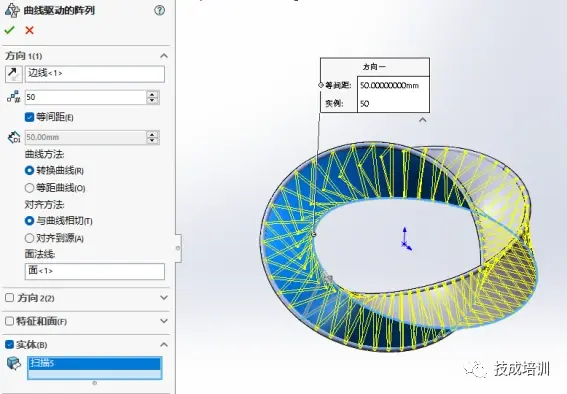The image size is (567, 394).
Task: Click the bodies list resize grip
Action: pos(95,383)
